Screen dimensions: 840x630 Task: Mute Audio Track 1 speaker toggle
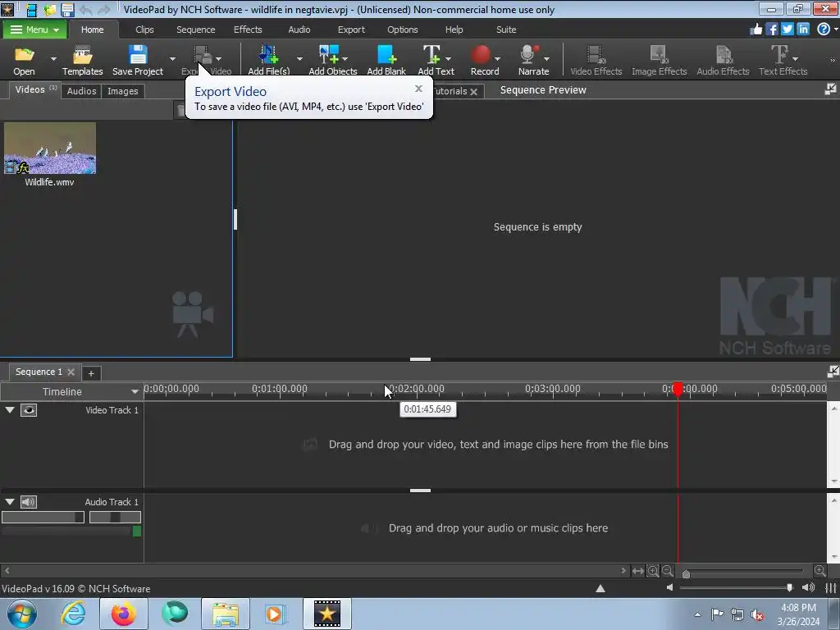pos(29,502)
